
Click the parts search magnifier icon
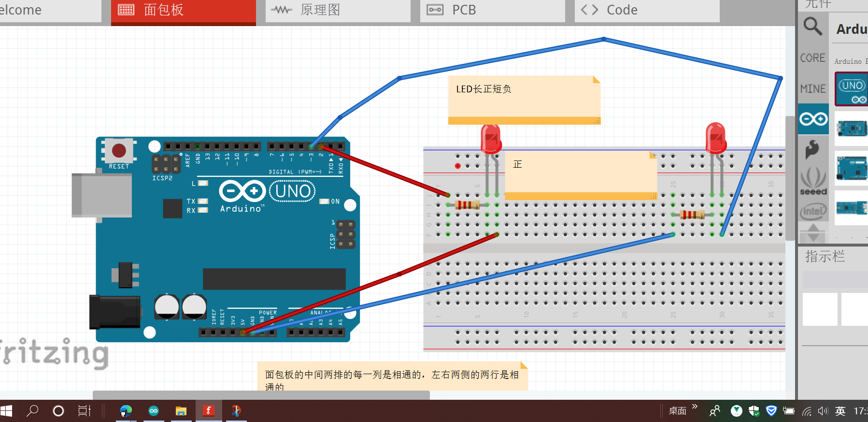(x=812, y=27)
